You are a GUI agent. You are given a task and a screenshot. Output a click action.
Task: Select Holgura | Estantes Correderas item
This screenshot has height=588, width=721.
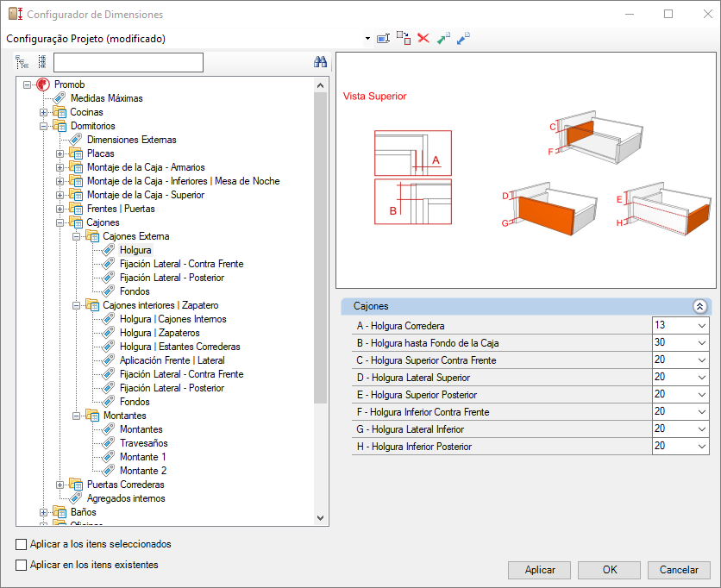coord(179,347)
